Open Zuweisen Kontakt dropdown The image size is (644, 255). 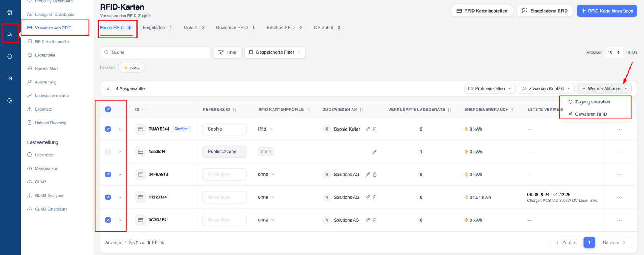tap(546, 88)
